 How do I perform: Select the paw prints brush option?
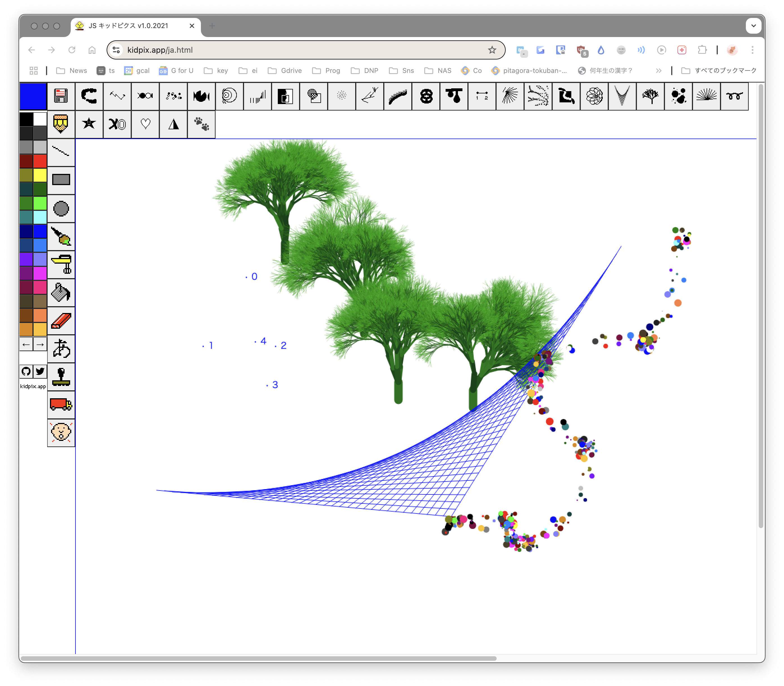coord(201,124)
